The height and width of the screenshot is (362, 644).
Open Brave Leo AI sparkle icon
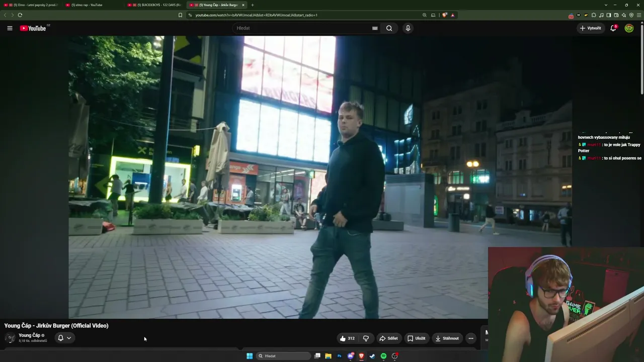click(x=624, y=15)
